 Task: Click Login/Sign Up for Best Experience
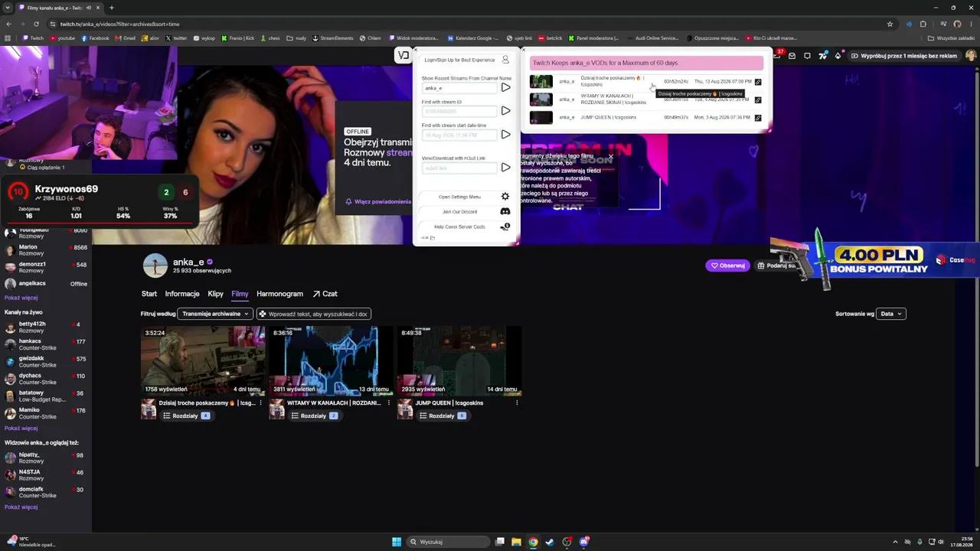459,60
